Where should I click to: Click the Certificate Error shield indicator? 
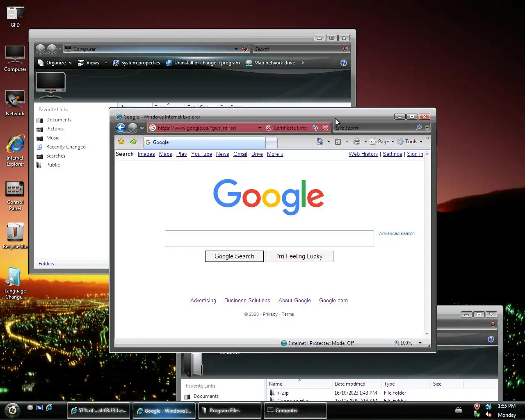pos(286,128)
